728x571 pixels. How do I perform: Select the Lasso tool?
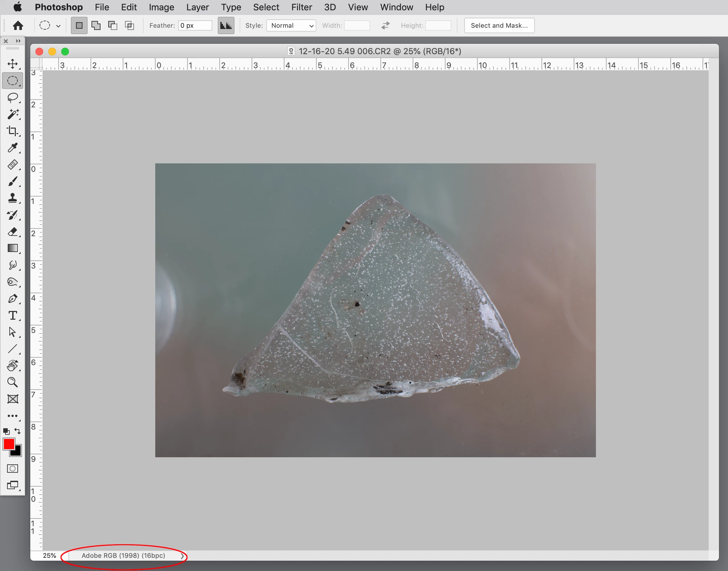point(13,97)
